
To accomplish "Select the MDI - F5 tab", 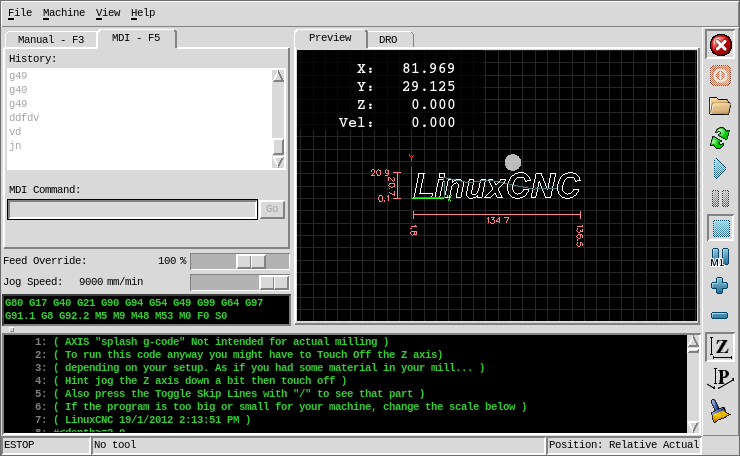I will pyautogui.click(x=136, y=38).
